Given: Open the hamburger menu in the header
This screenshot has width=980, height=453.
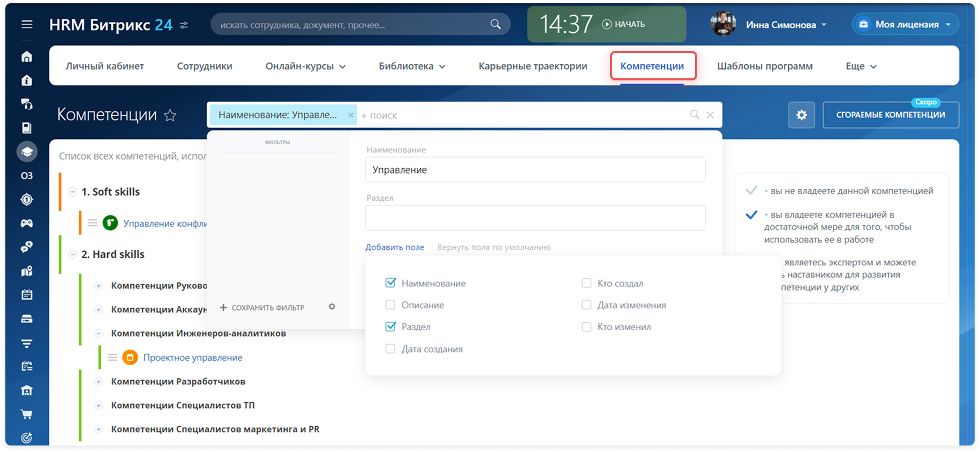Looking at the screenshot, I should pos(27,24).
